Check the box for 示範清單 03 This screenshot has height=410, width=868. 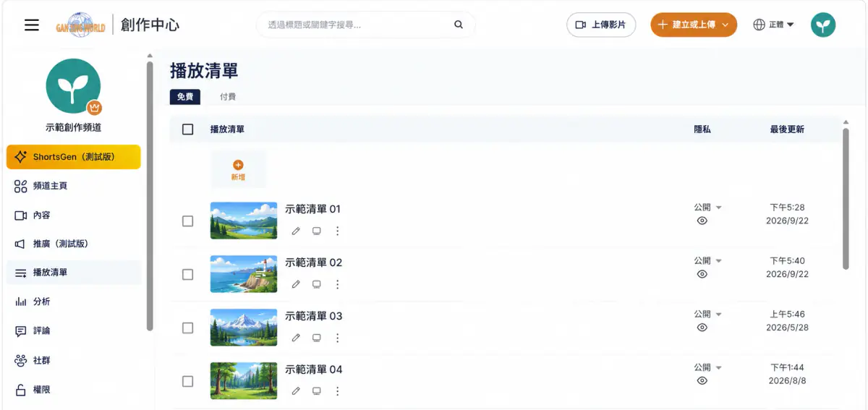[x=188, y=328]
